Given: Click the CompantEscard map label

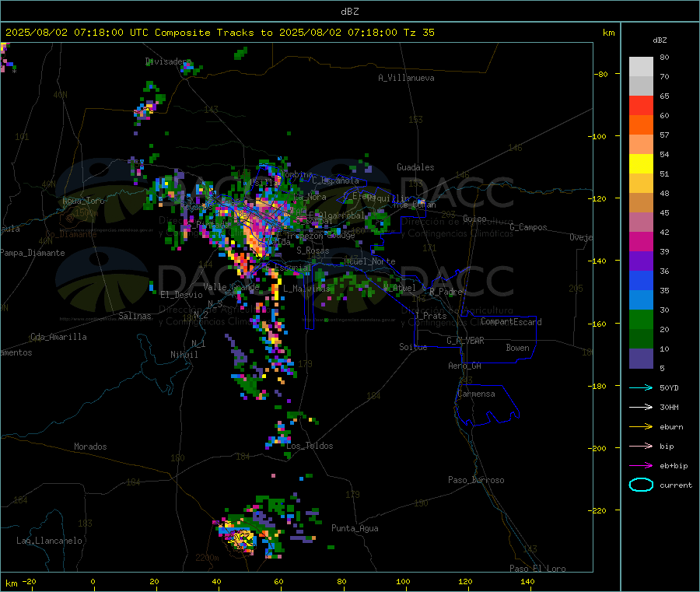Looking at the screenshot, I should (x=511, y=321).
